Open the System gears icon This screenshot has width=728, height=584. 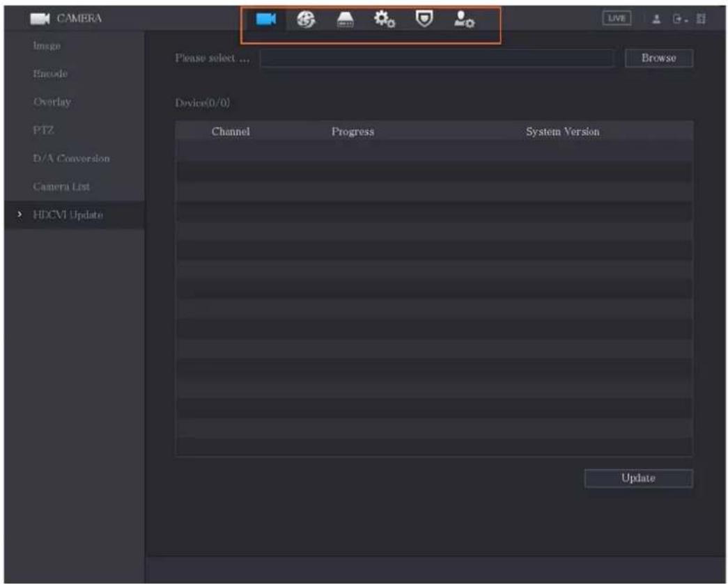point(385,19)
